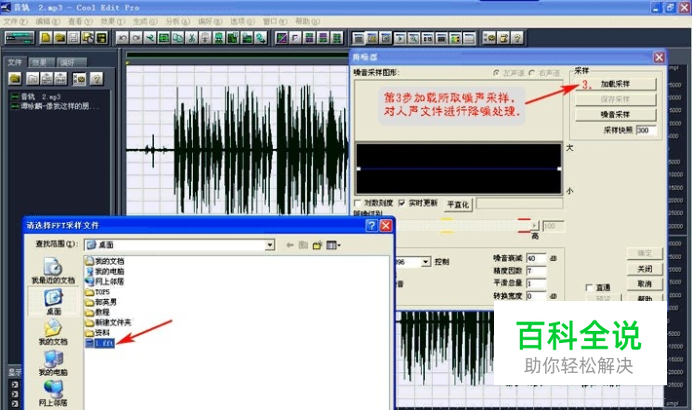This screenshot has width=692, height=410.
Task: Toggle the 对数刻度 checkbox
Action: (357, 203)
